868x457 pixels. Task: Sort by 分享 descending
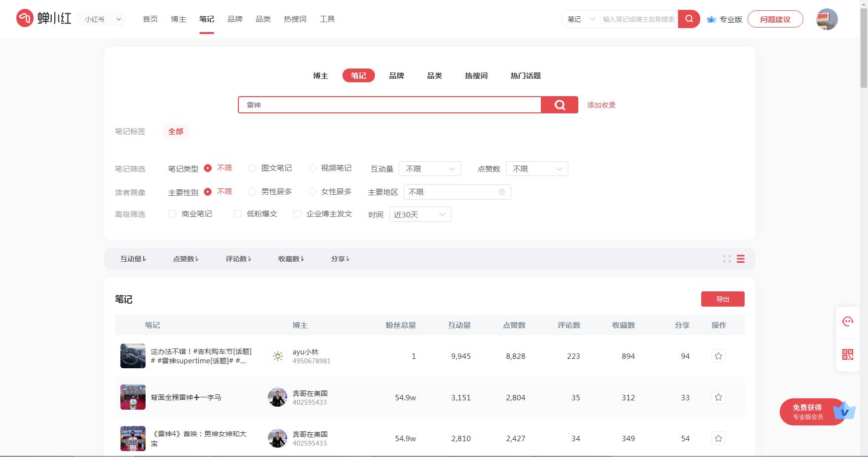(x=340, y=259)
